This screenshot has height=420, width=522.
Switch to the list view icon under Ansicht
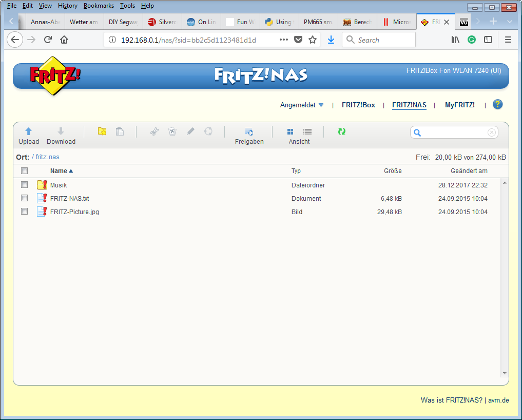click(307, 132)
